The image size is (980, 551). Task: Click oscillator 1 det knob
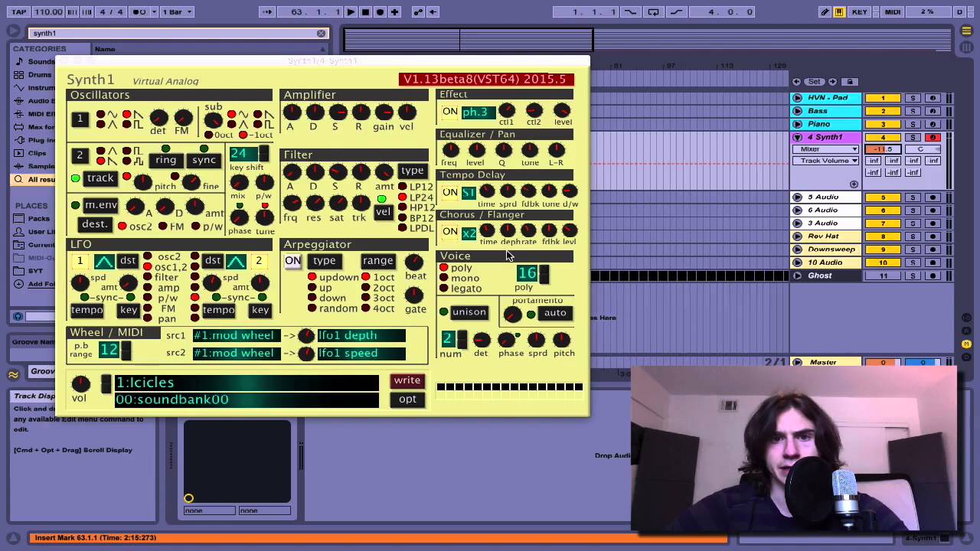(158, 117)
